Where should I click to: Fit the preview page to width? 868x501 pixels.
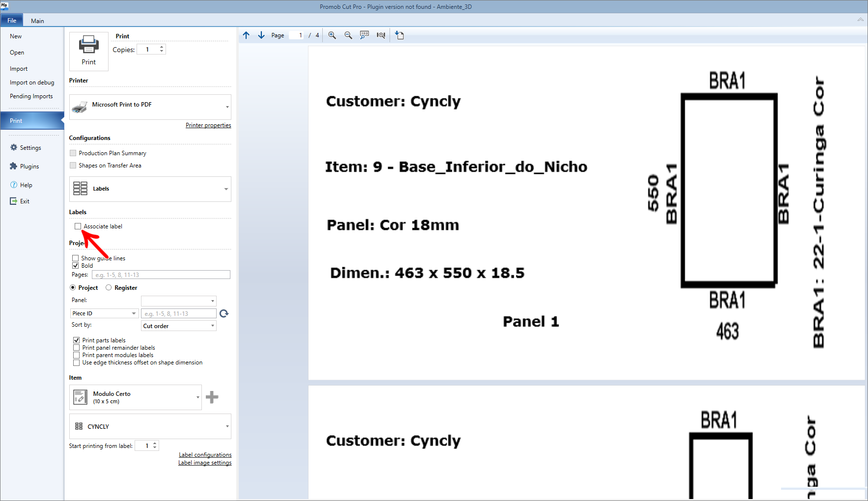(x=381, y=35)
